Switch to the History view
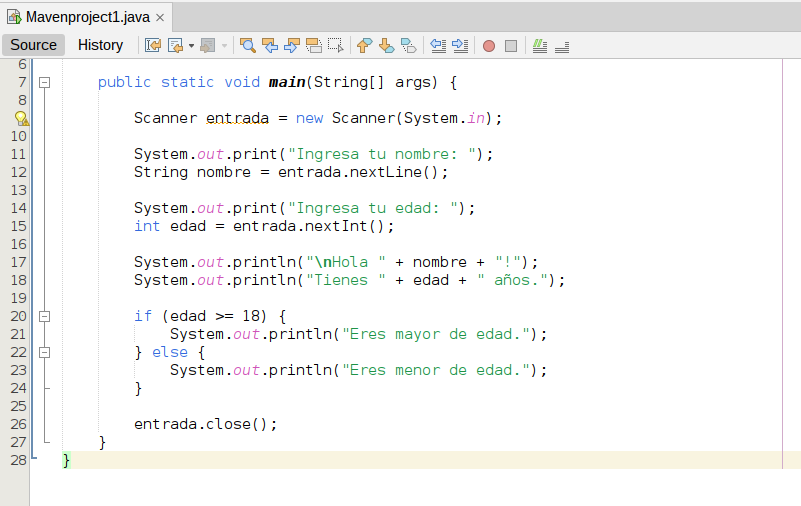Image resolution: width=801 pixels, height=506 pixels. [x=100, y=45]
